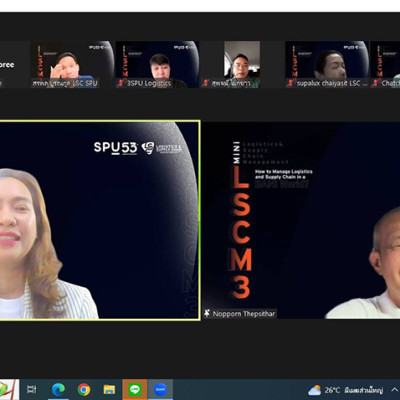Click Nopporn Thepsithar's main video tile
This screenshot has width=400, height=400.
coord(301,220)
